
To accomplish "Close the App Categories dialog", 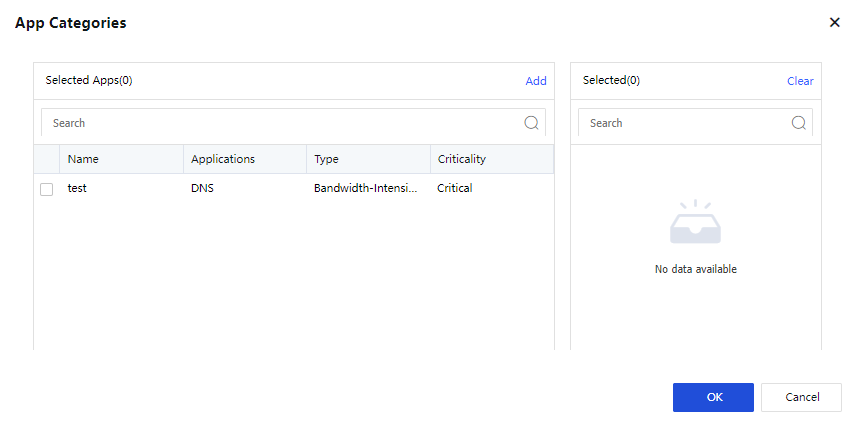I will [x=835, y=22].
